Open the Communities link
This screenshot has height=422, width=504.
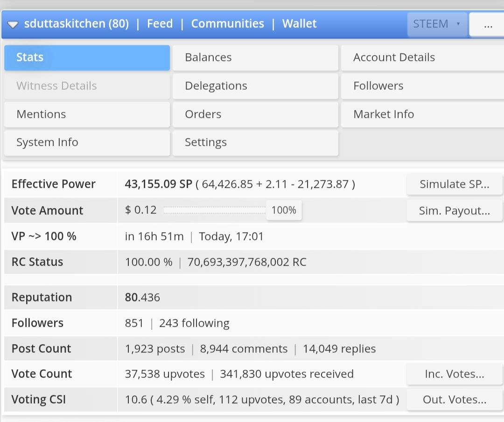pyautogui.click(x=228, y=24)
